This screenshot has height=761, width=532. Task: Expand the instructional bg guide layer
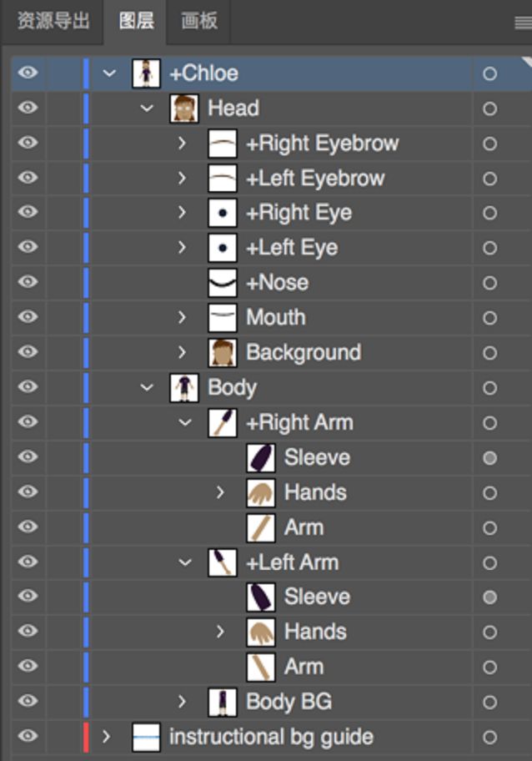[x=106, y=737]
